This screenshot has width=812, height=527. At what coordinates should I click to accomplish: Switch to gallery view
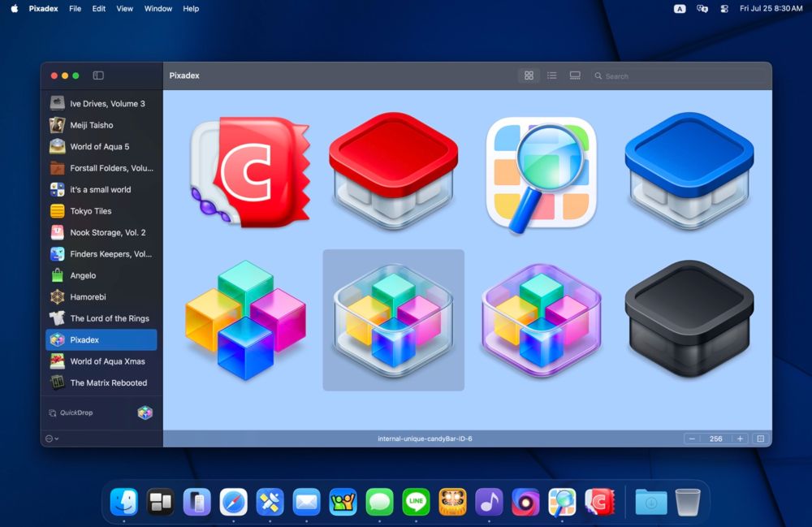coord(575,76)
